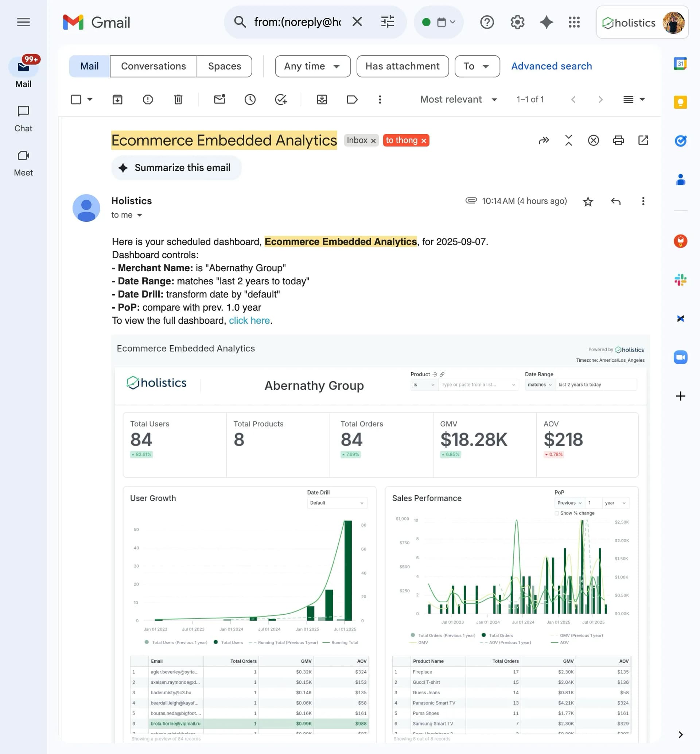Tick the select all checkbox

pos(76,100)
